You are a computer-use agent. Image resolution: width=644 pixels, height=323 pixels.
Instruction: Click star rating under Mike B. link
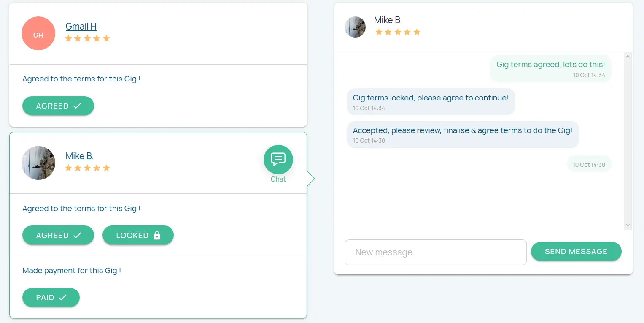[x=87, y=168]
